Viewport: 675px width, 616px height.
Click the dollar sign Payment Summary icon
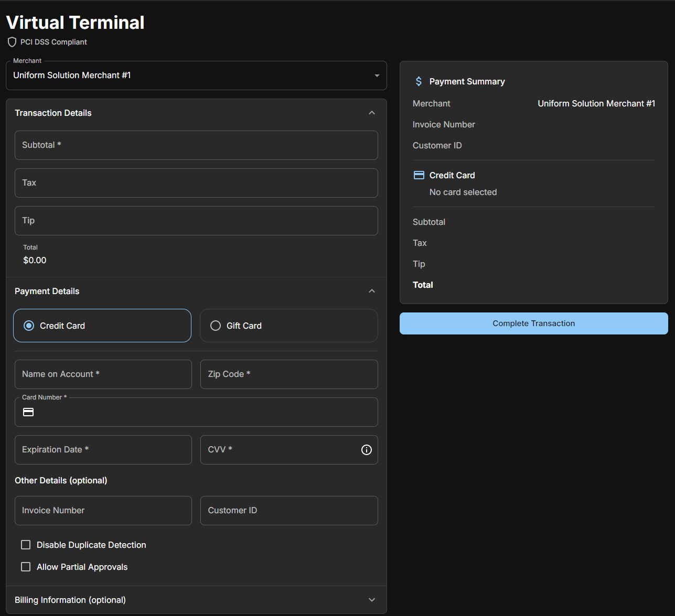(419, 81)
